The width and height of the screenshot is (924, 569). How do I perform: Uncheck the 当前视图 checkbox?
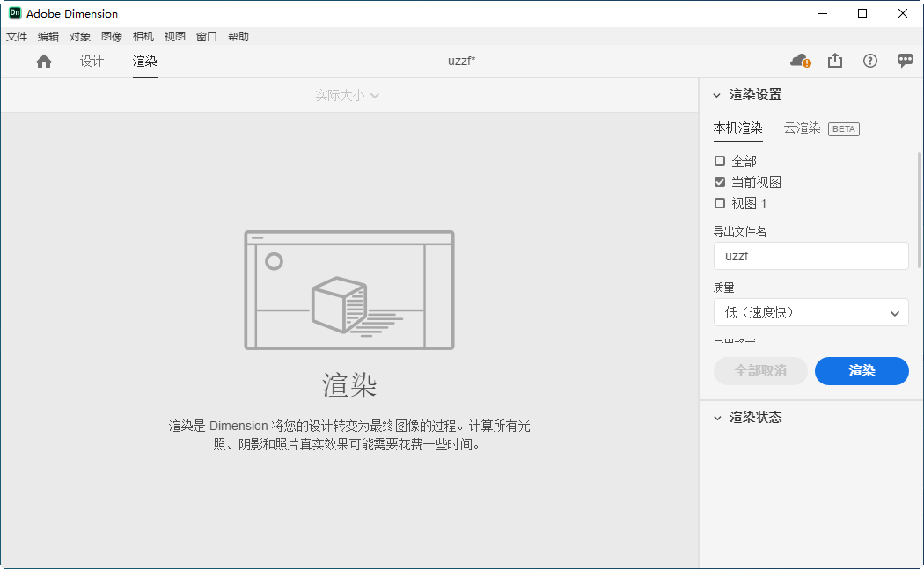[x=719, y=181]
